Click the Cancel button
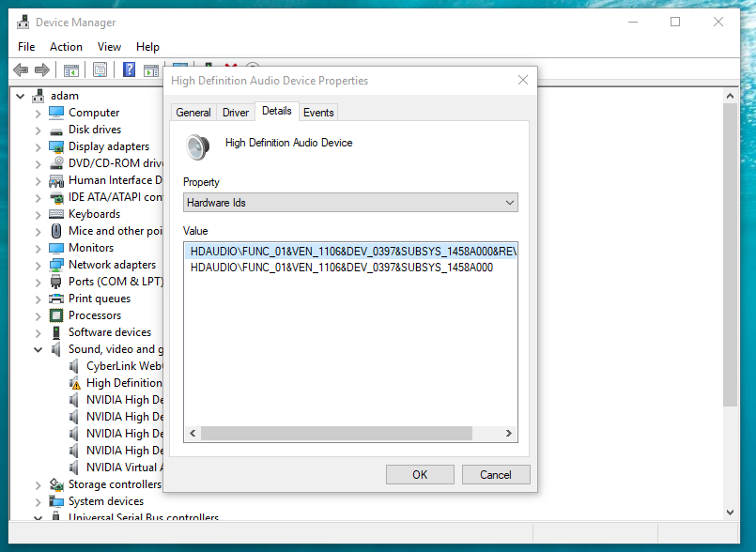This screenshot has height=552, width=756. tap(496, 475)
